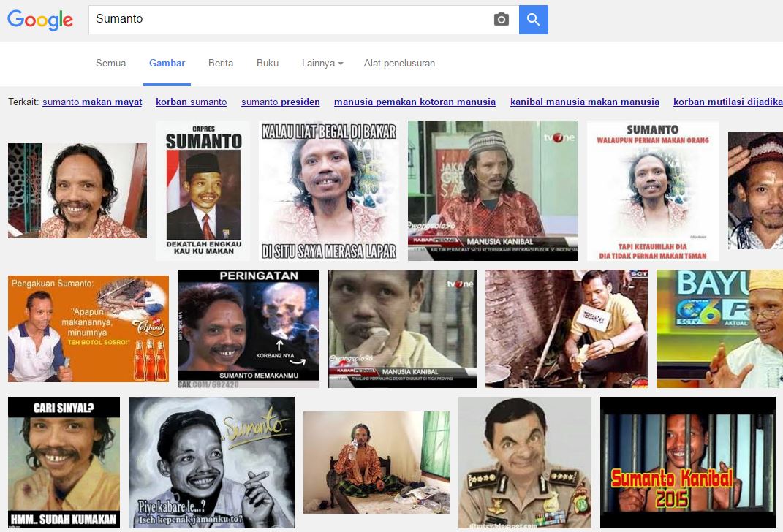The image size is (783, 532).
Task: Switch to the Semua tab
Action: (x=110, y=64)
